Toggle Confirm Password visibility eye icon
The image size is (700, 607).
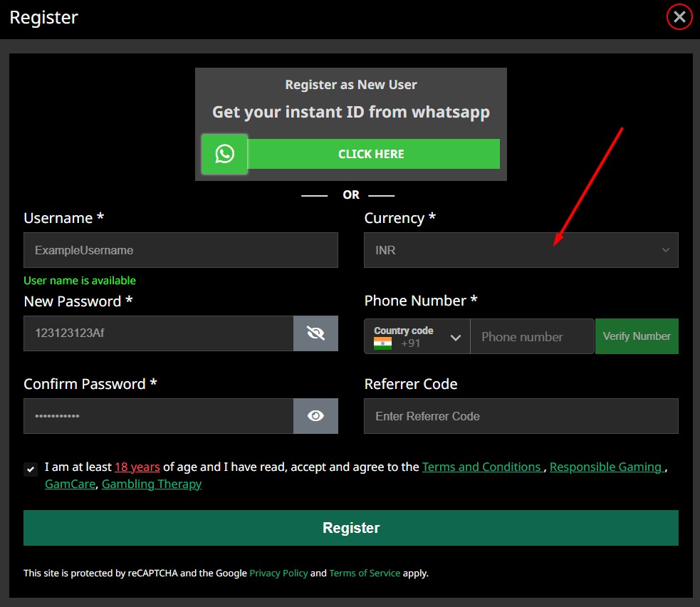pos(315,416)
